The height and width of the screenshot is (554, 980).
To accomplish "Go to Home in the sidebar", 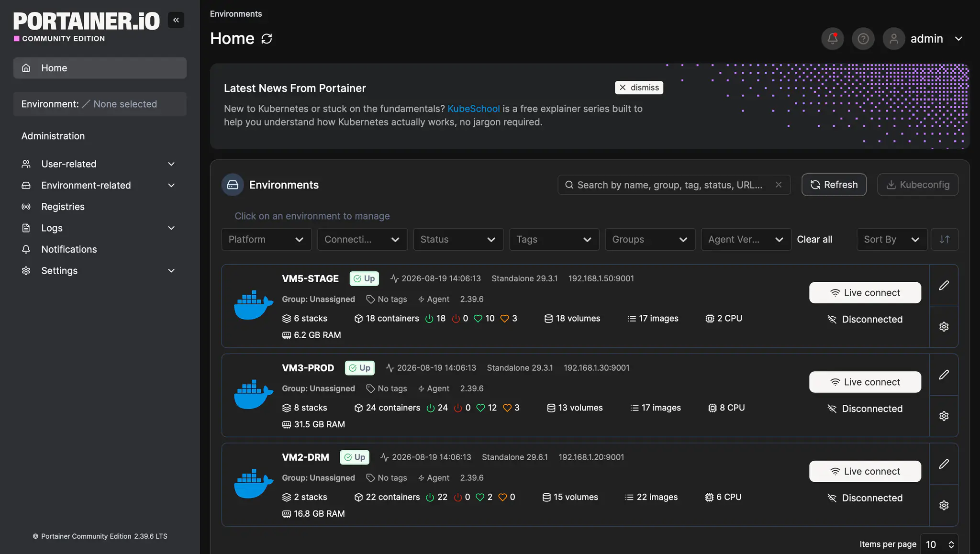I will [100, 68].
